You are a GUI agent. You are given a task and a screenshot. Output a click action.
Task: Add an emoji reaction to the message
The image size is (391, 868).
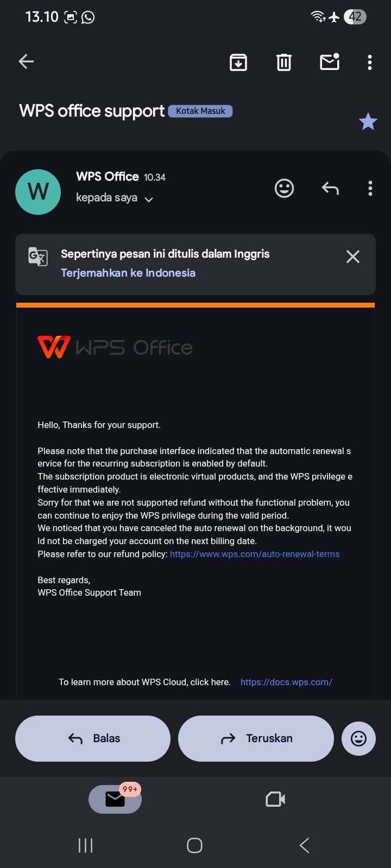click(x=284, y=188)
